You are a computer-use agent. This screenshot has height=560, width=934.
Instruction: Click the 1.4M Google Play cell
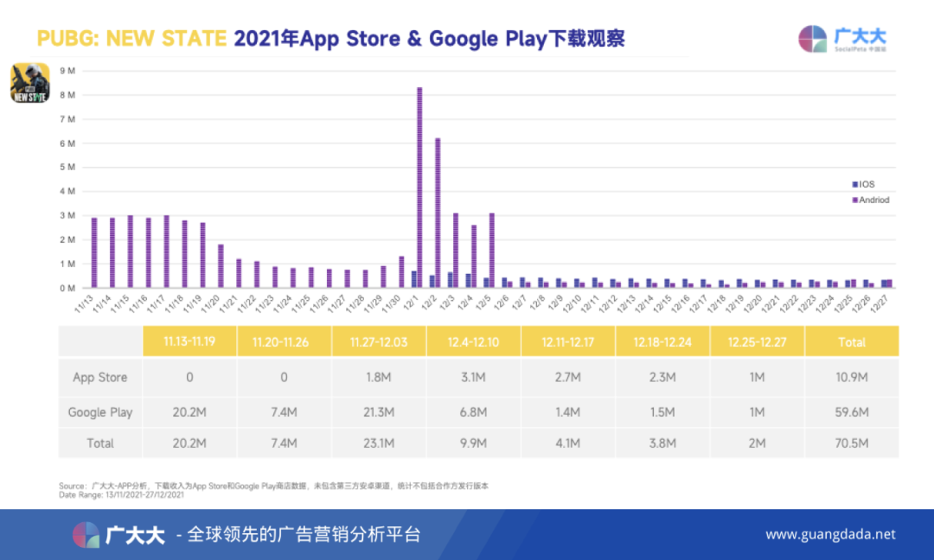coord(567,412)
